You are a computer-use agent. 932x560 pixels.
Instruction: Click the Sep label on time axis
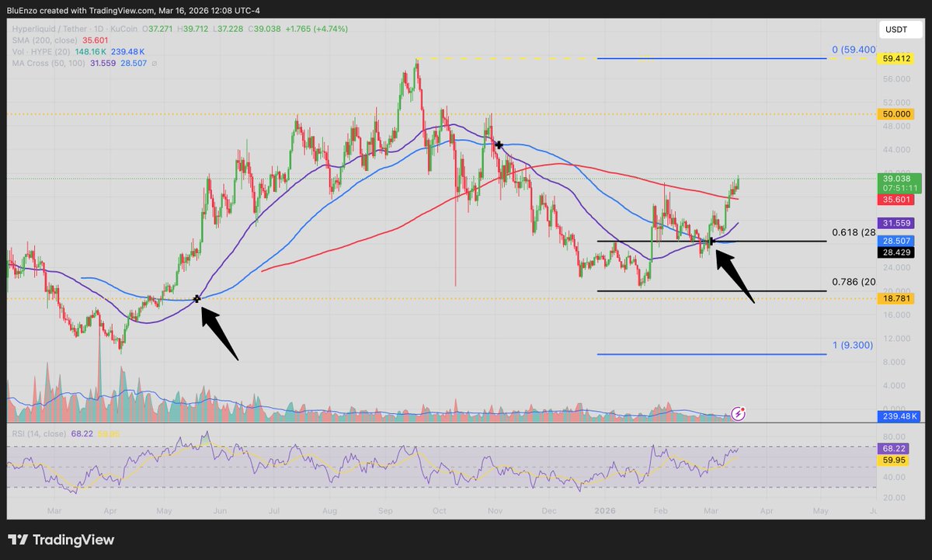pyautogui.click(x=385, y=512)
